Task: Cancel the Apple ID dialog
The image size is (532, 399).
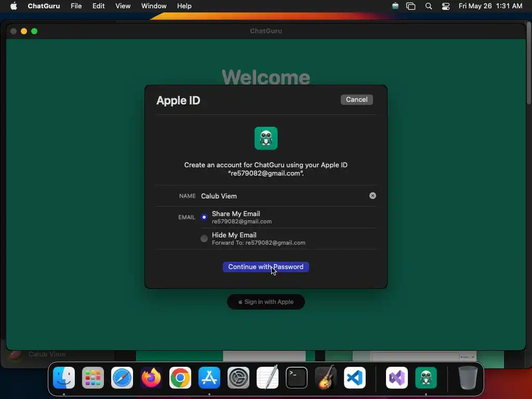Action: 356,99
